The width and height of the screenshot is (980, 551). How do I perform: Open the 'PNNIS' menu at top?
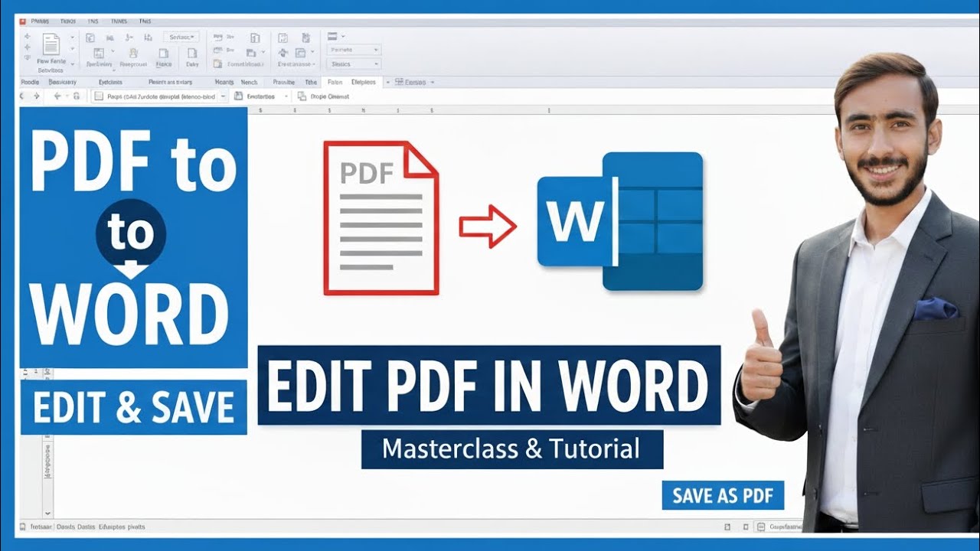click(40, 21)
